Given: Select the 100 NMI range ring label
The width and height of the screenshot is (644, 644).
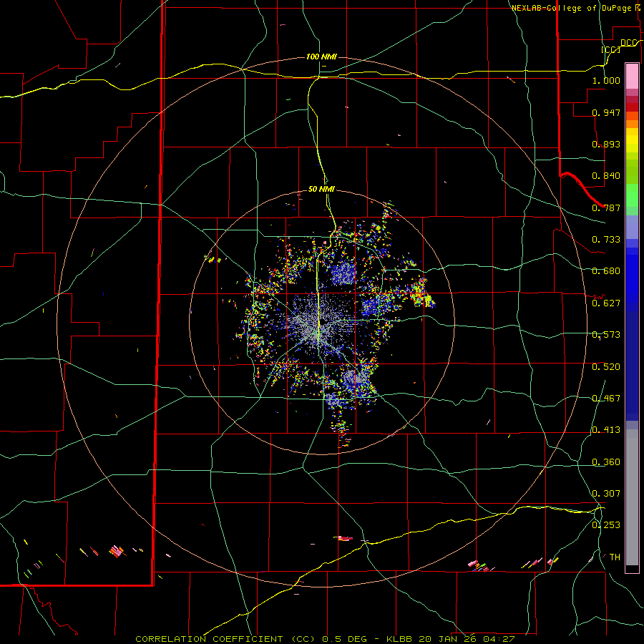Looking at the screenshot, I should pyautogui.click(x=321, y=57).
